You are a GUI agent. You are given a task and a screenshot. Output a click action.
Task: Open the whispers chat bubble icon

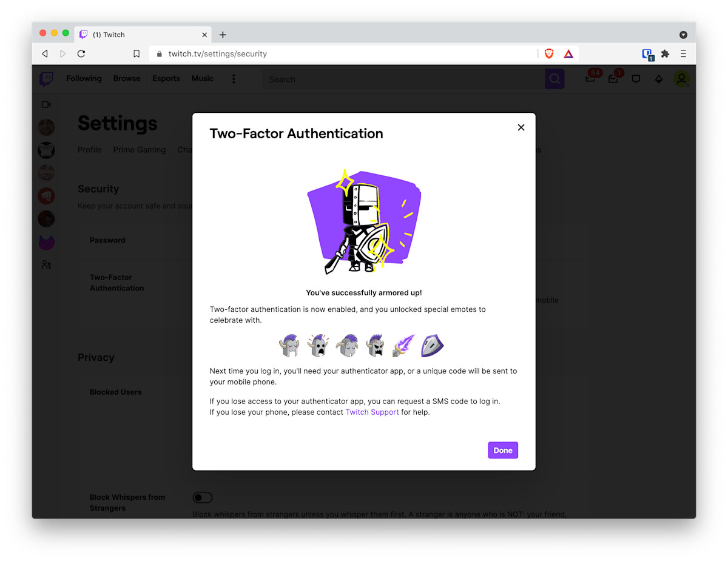click(x=636, y=79)
